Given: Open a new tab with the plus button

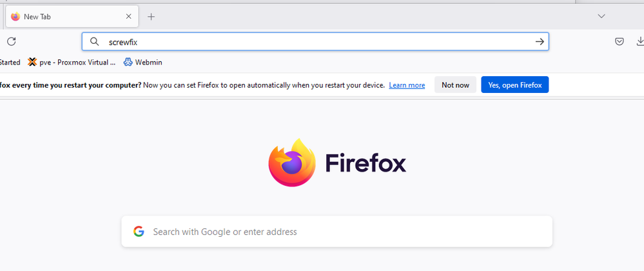Looking at the screenshot, I should 151,17.
